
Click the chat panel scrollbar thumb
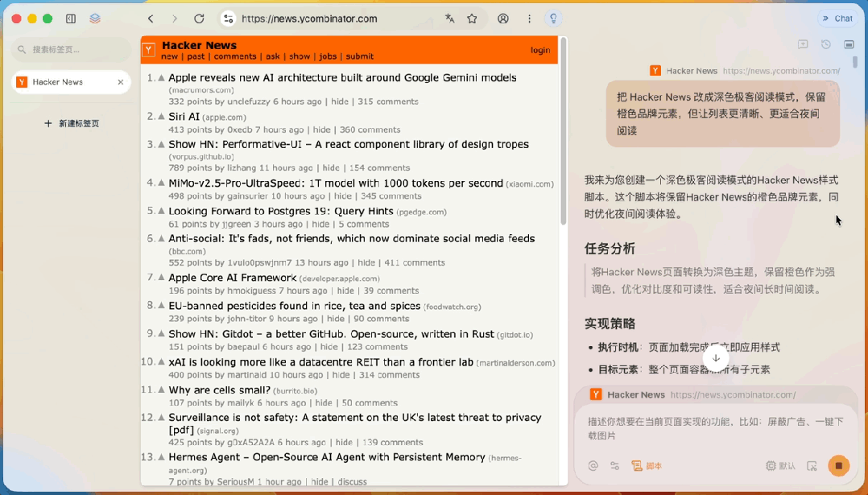(857, 62)
